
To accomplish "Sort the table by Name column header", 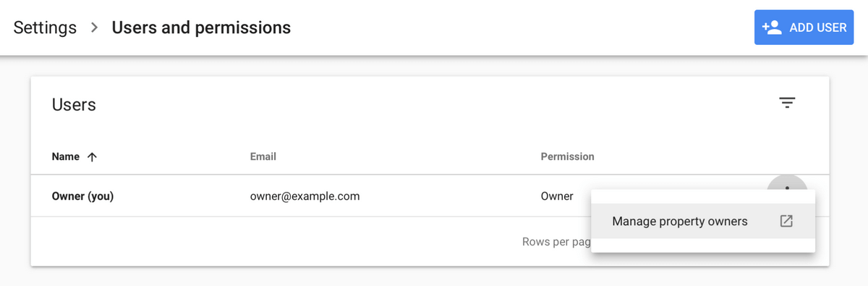I will point(66,156).
